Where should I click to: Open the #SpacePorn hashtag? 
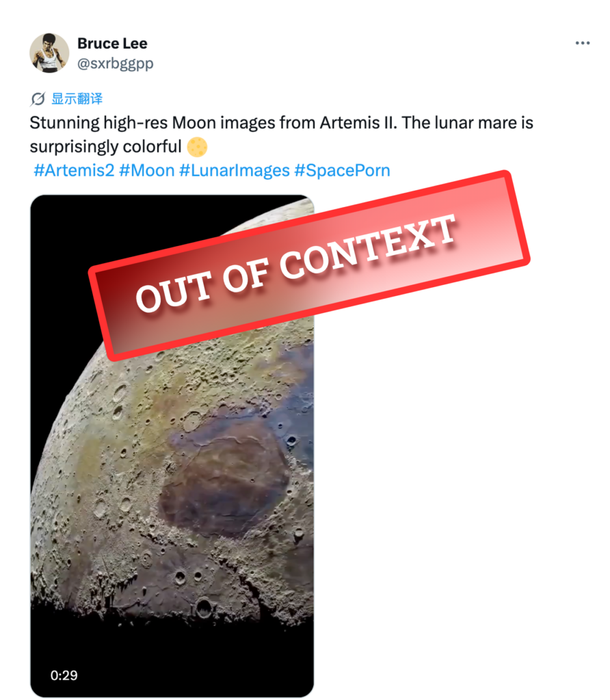[x=343, y=170]
